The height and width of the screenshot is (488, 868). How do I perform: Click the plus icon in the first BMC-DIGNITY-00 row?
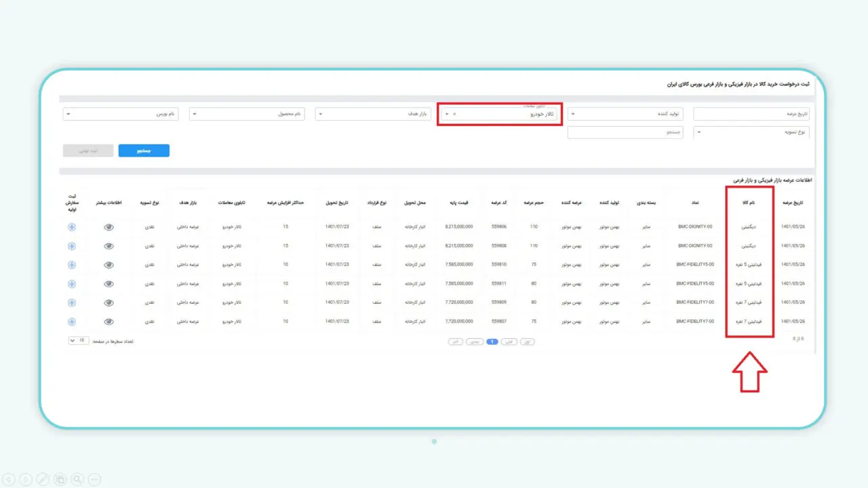(x=72, y=227)
